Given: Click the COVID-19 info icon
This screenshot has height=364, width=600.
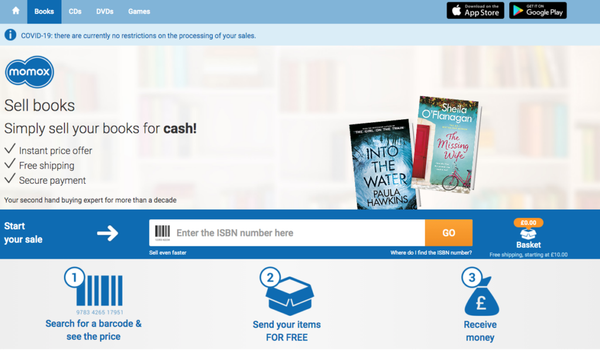Looking at the screenshot, I should point(11,35).
